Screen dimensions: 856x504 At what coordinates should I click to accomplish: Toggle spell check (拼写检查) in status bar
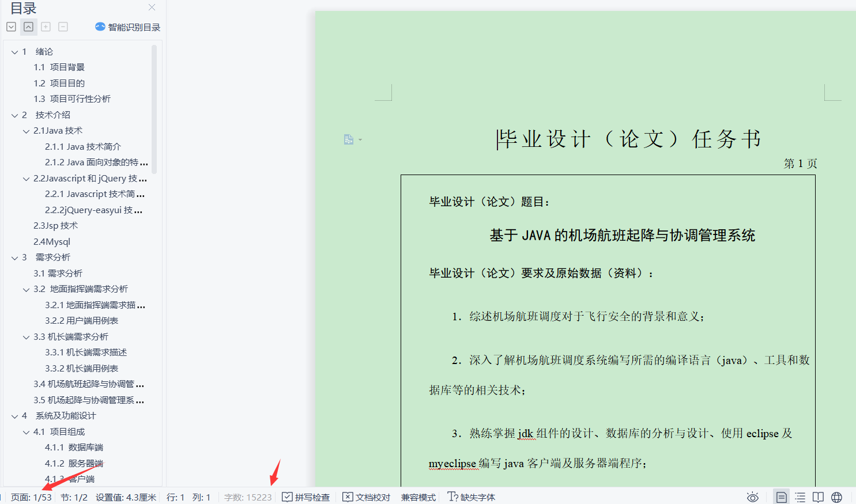pyautogui.click(x=306, y=497)
